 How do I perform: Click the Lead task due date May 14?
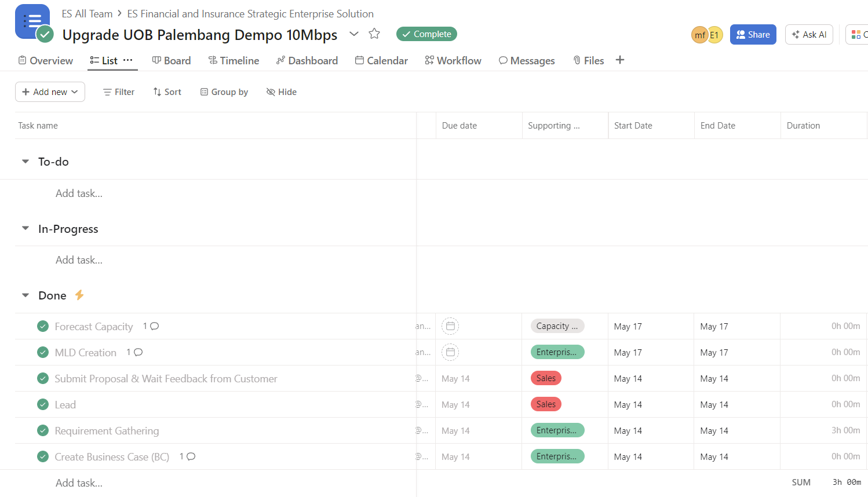pos(455,405)
